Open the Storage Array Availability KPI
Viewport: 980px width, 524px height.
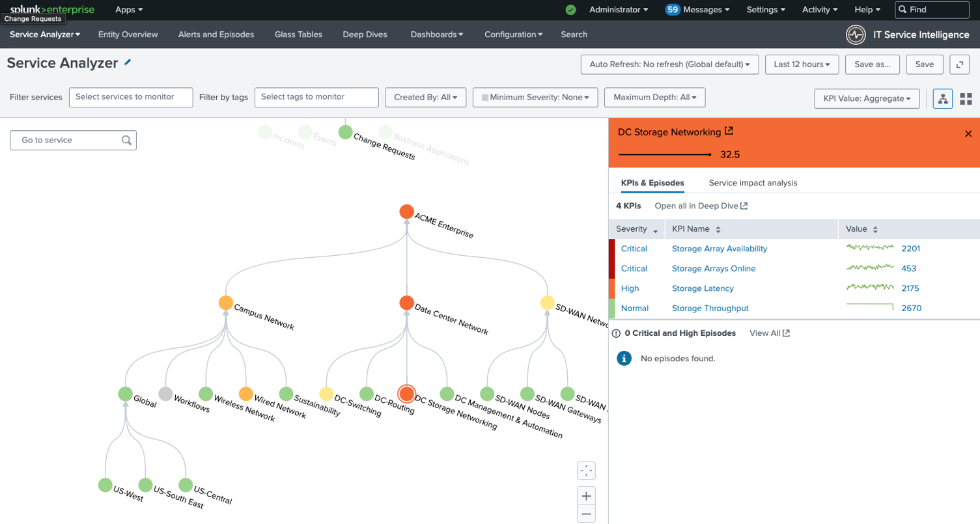[x=720, y=249]
